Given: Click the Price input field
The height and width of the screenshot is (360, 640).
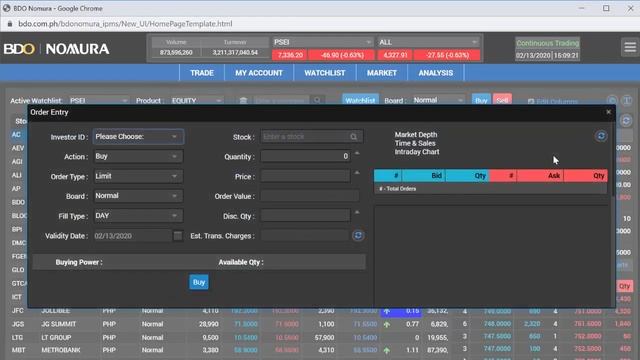Looking at the screenshot, I should 305,176.
